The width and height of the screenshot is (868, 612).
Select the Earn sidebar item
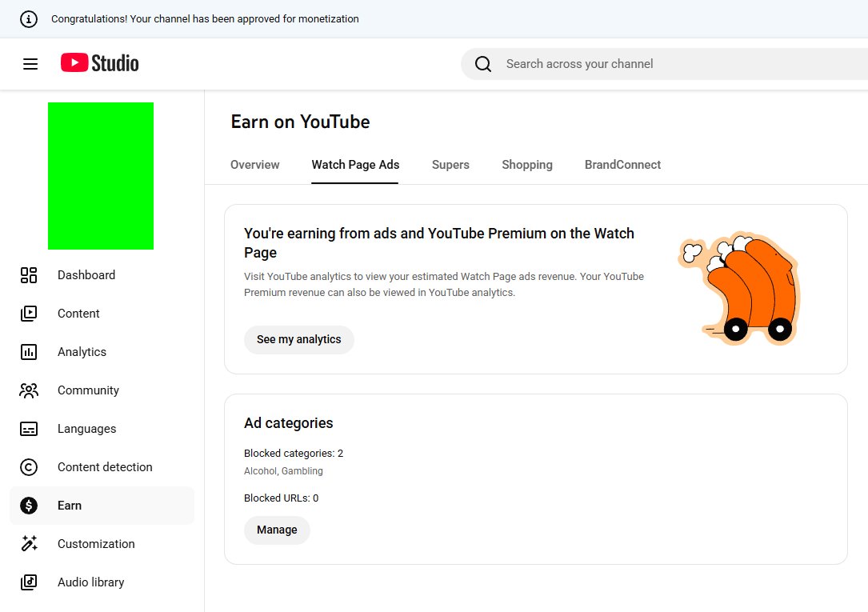pyautogui.click(x=102, y=506)
